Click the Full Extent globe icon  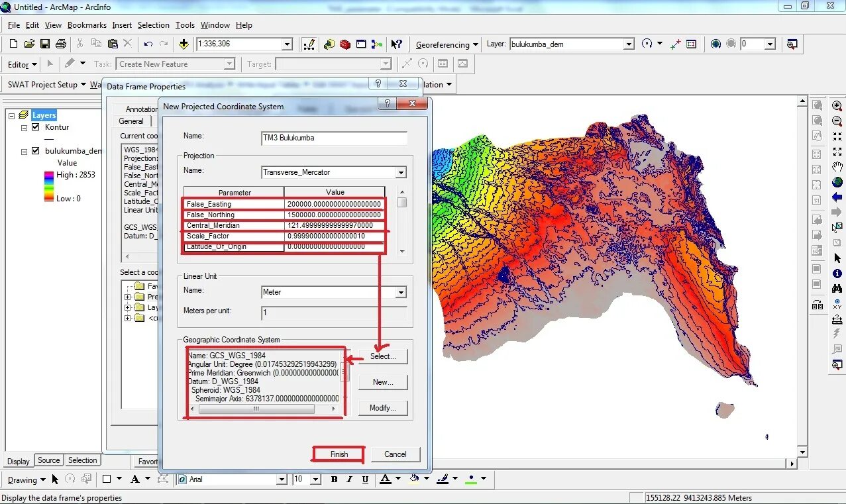point(837,182)
